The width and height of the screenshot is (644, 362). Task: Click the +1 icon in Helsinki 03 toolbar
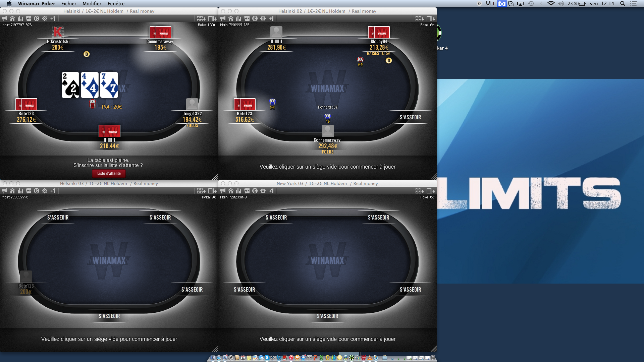53,191
